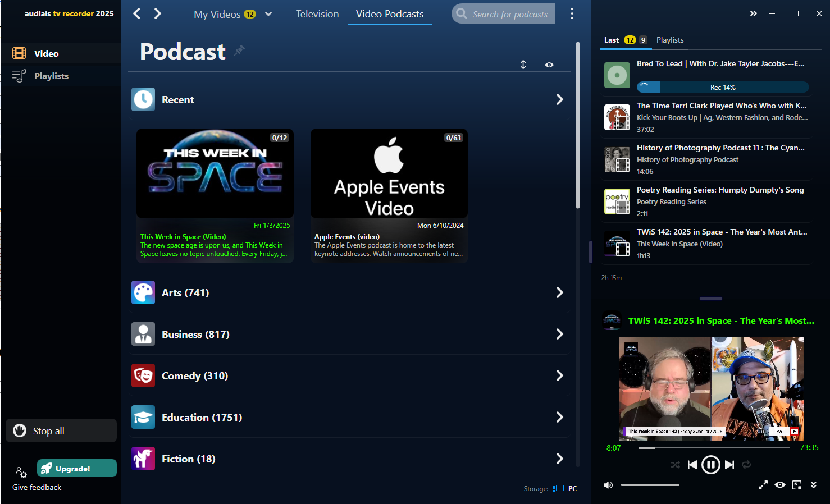Expand the Fiction (18) category
830x504 pixels.
559,459
